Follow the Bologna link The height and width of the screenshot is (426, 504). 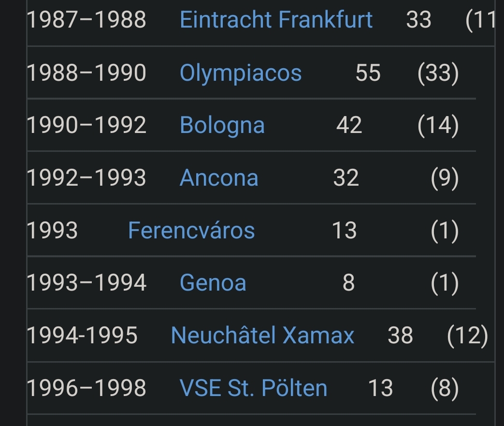point(222,125)
